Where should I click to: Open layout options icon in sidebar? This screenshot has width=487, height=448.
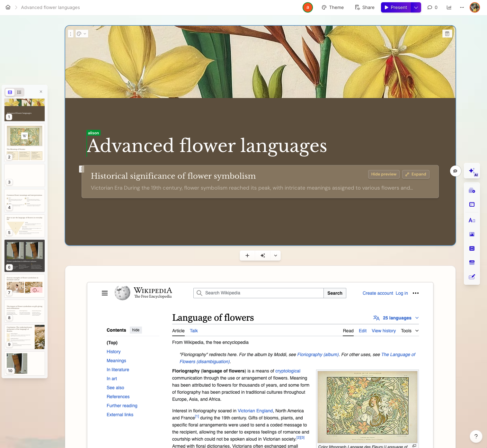(472, 204)
